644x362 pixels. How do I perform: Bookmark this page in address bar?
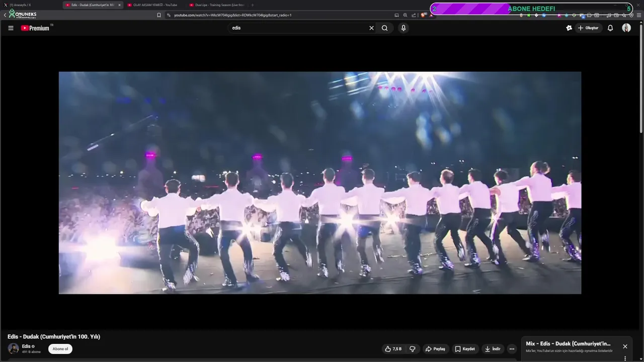[159, 15]
